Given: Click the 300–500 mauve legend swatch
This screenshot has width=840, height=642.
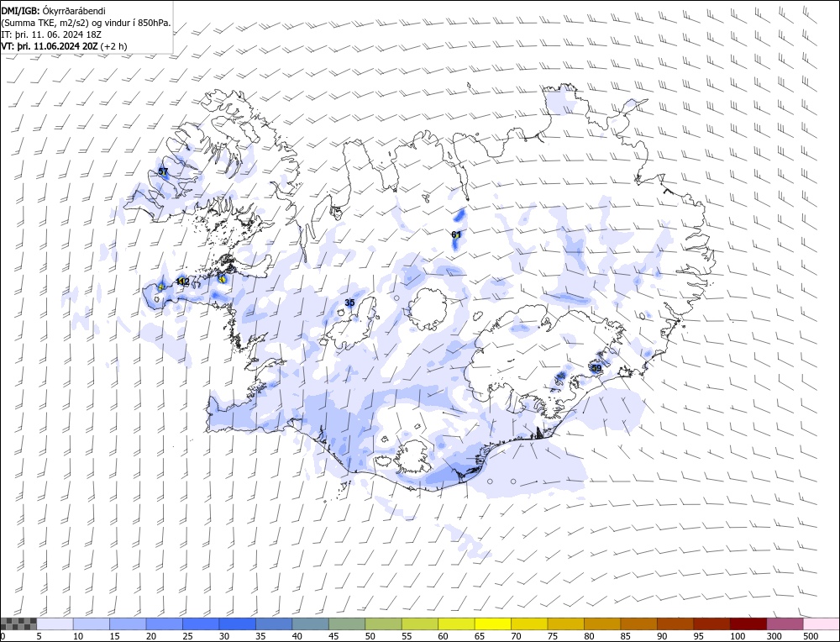Looking at the screenshot, I should [785, 624].
